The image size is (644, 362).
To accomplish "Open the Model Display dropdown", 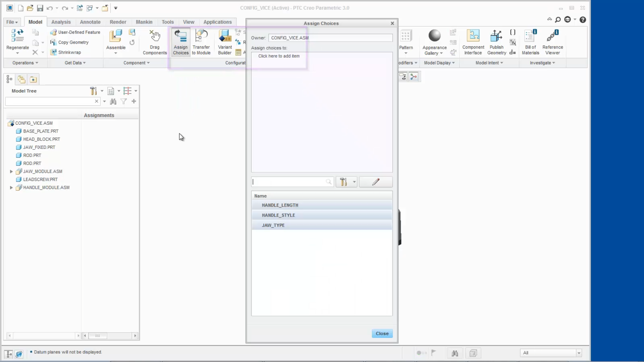I will pyautogui.click(x=439, y=63).
